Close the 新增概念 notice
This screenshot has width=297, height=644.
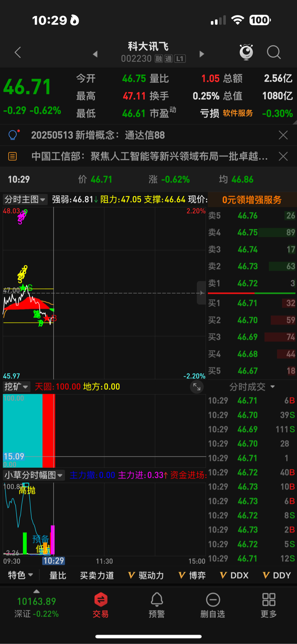pyautogui.click(x=283, y=135)
